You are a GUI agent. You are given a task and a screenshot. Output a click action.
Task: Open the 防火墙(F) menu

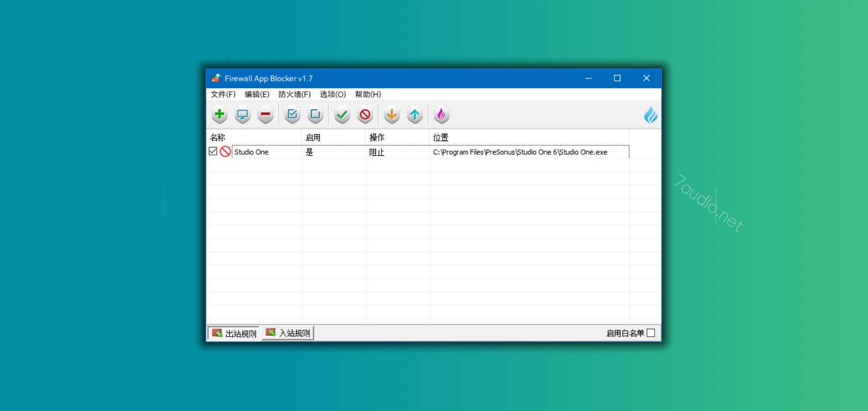pos(295,94)
